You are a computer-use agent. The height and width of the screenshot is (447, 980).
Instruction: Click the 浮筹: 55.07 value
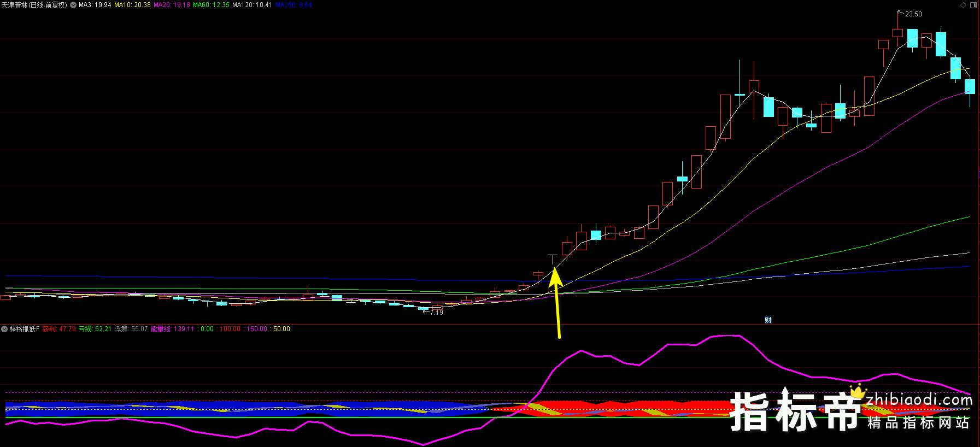tap(131, 329)
